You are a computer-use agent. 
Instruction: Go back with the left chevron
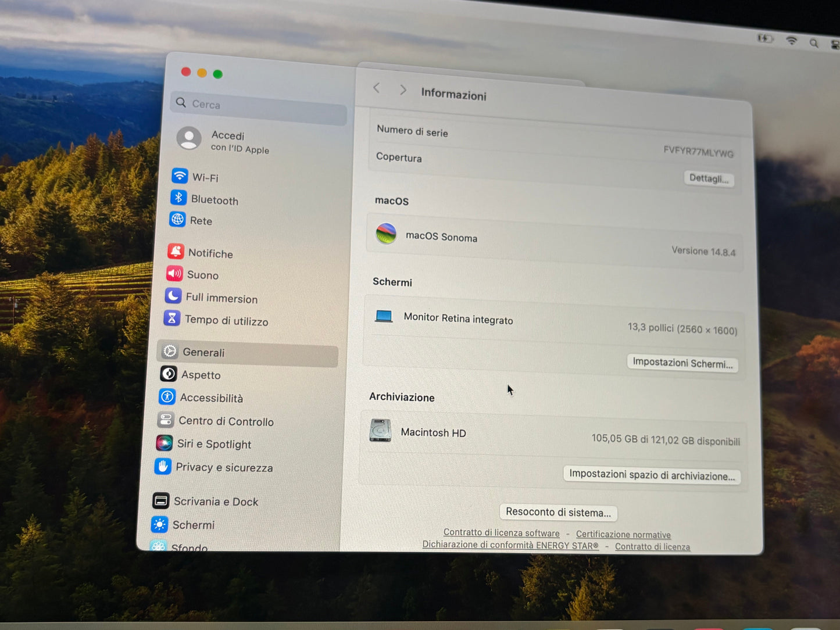(377, 88)
